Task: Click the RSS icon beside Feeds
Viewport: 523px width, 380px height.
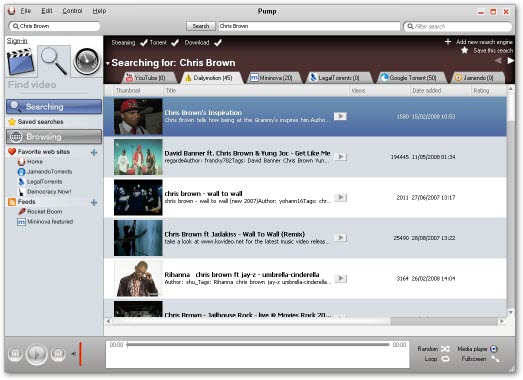Action: pyautogui.click(x=12, y=202)
